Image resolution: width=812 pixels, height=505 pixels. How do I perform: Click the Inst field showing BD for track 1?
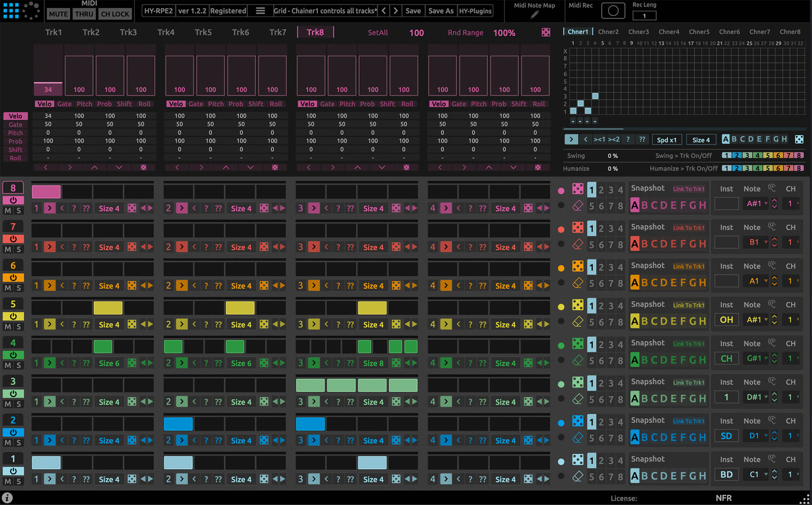[726, 475]
